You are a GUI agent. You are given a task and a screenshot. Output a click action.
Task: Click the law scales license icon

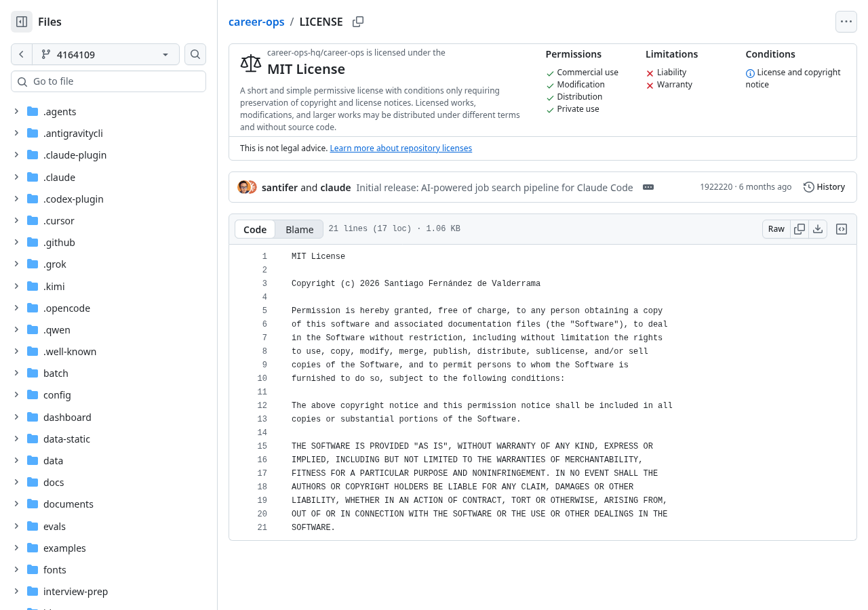251,64
